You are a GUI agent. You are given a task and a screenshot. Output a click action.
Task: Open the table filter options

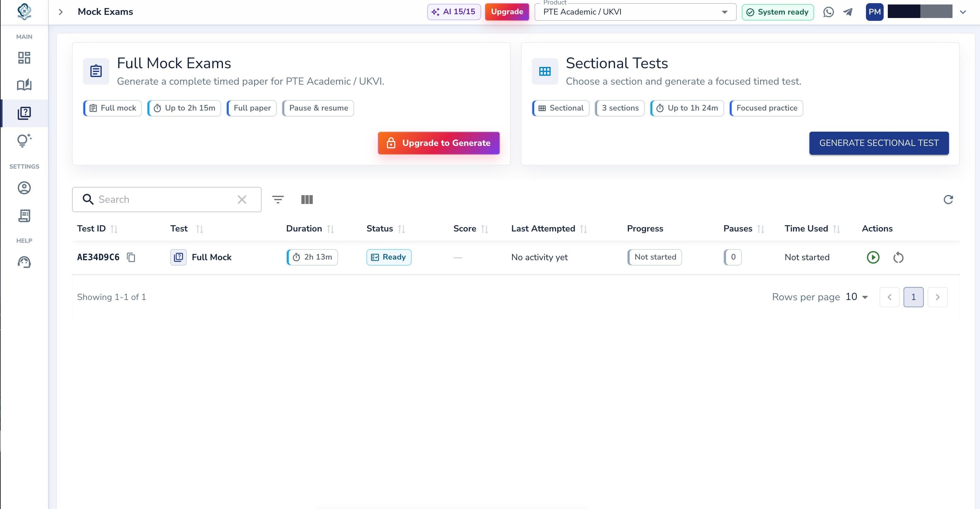click(x=278, y=200)
